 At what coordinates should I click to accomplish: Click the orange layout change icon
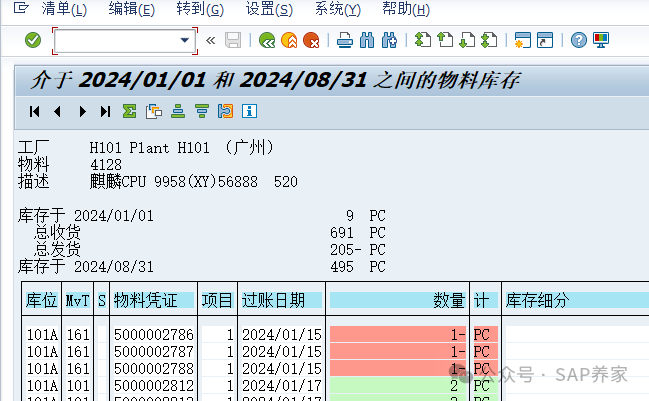pos(226,111)
